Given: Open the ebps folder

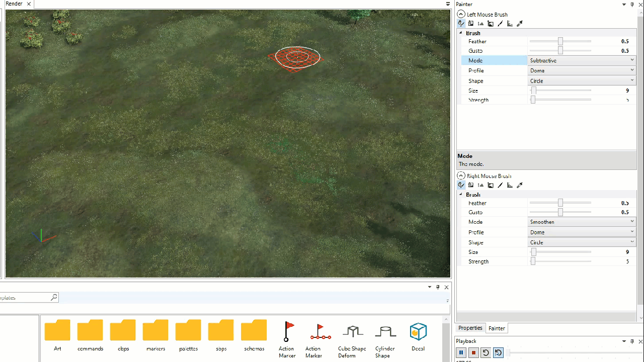Looking at the screenshot, I should (123, 335).
